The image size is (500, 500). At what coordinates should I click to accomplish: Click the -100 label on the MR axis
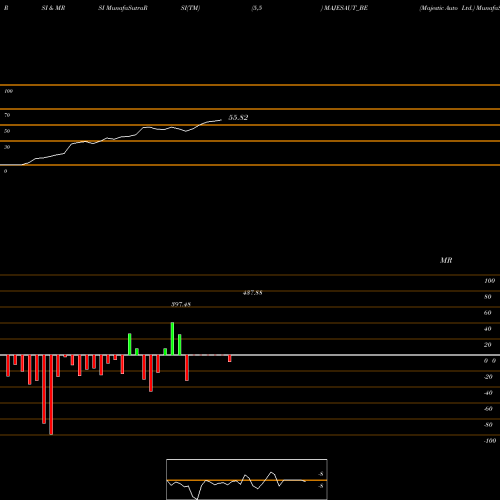pyautogui.click(x=490, y=441)
